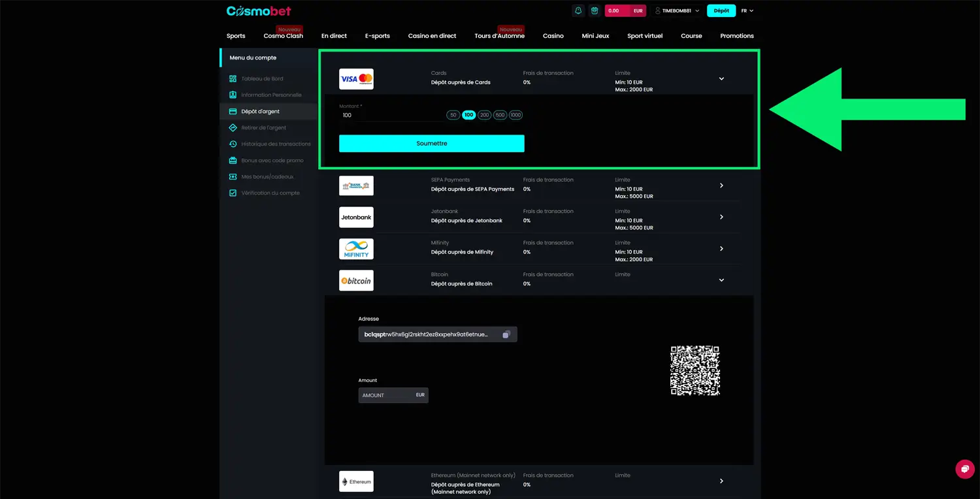This screenshot has height=499, width=980.
Task: Collapse the Cards payment method chevron
Action: point(721,79)
